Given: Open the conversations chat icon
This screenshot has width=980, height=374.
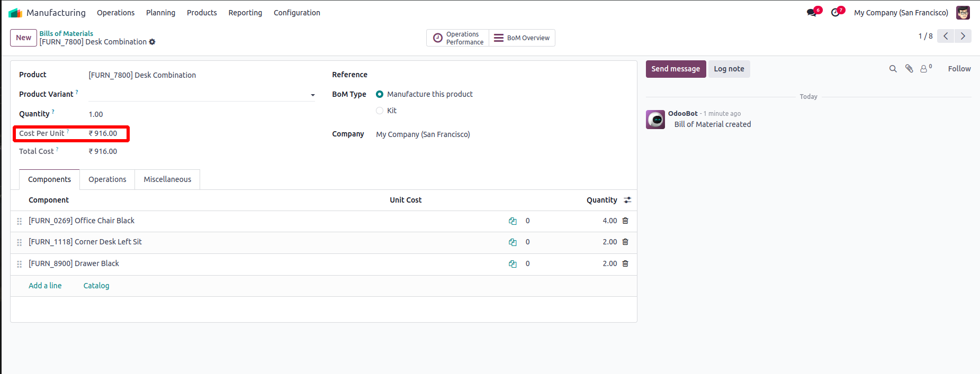Looking at the screenshot, I should 812,13.
